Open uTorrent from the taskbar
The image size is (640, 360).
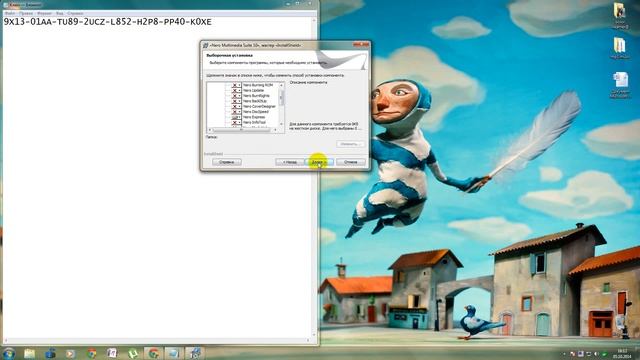[133, 353]
